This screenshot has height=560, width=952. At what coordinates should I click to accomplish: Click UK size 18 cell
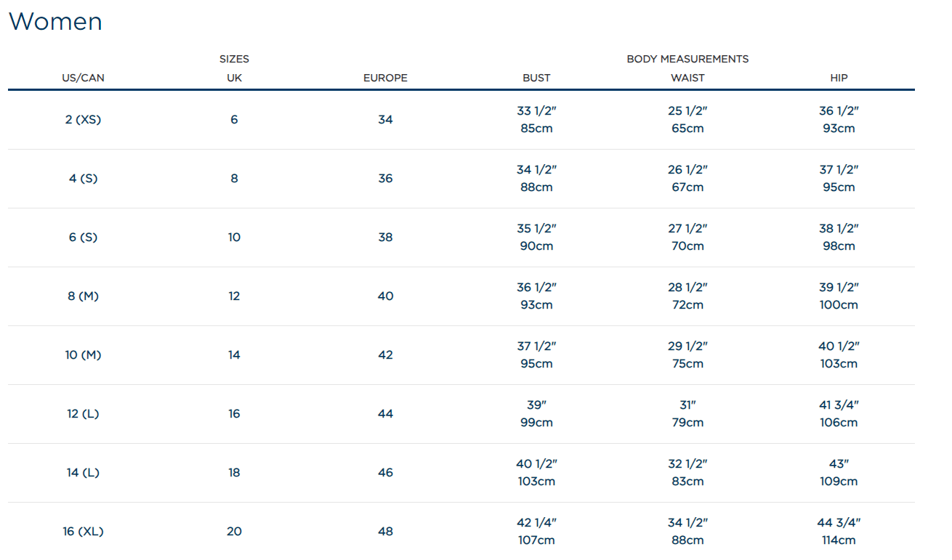click(x=234, y=473)
